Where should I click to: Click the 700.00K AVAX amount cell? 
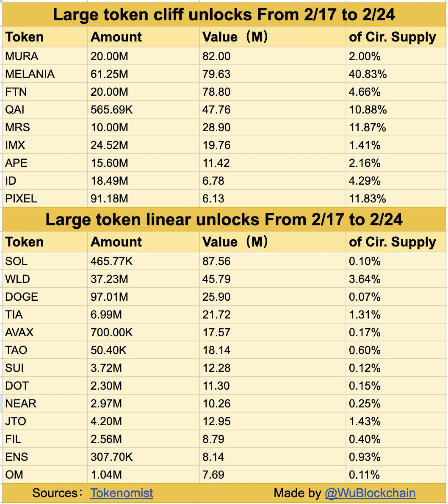click(111, 332)
